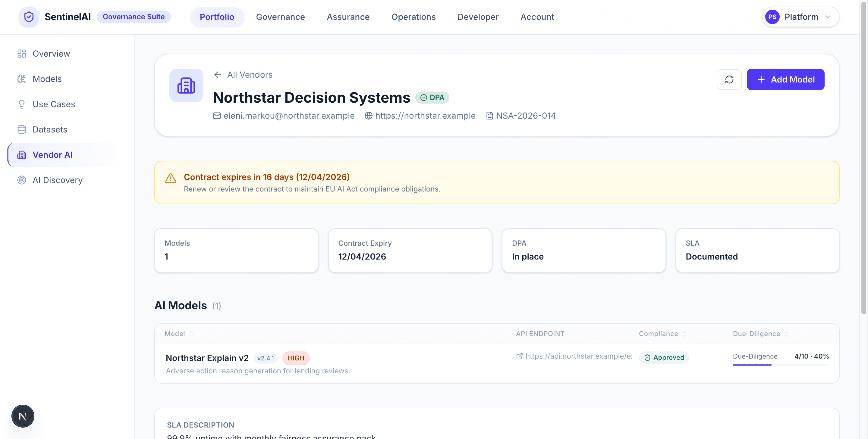Select the Models icon in the sidebar
This screenshot has width=868, height=439.
tap(22, 79)
